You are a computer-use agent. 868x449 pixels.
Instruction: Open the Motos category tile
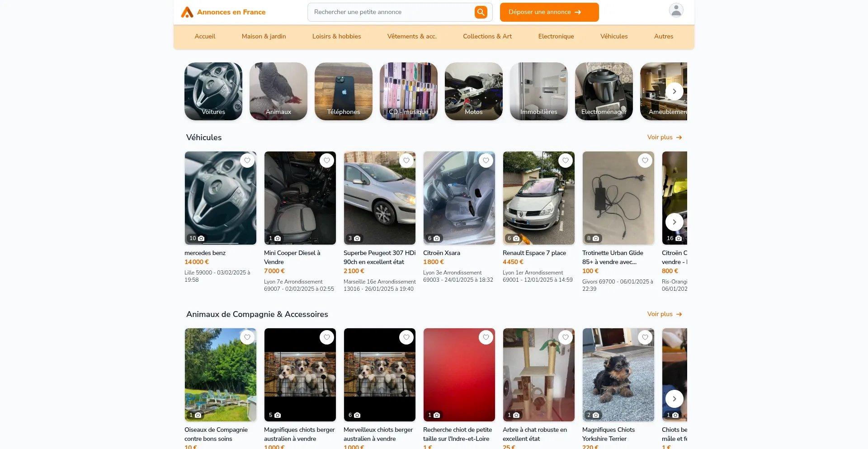click(x=474, y=91)
